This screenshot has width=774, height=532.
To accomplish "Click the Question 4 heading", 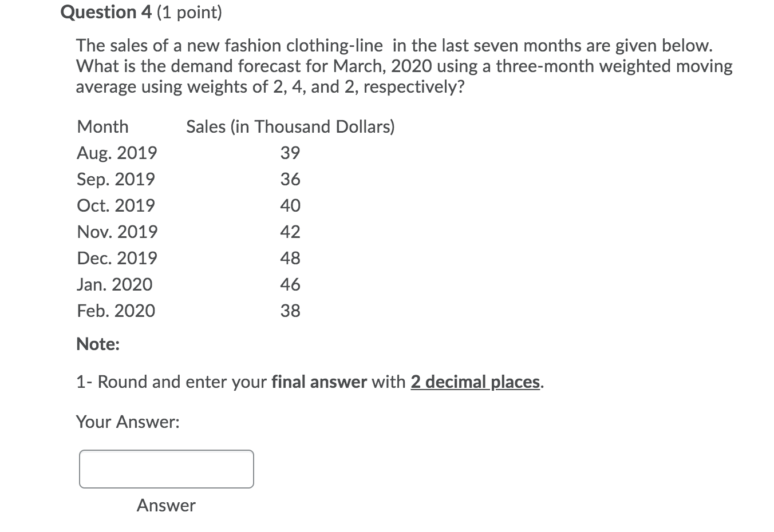I will pos(105,12).
